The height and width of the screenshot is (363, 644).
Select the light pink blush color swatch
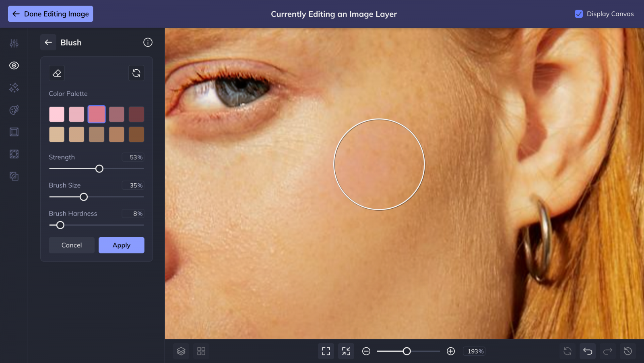(x=56, y=114)
